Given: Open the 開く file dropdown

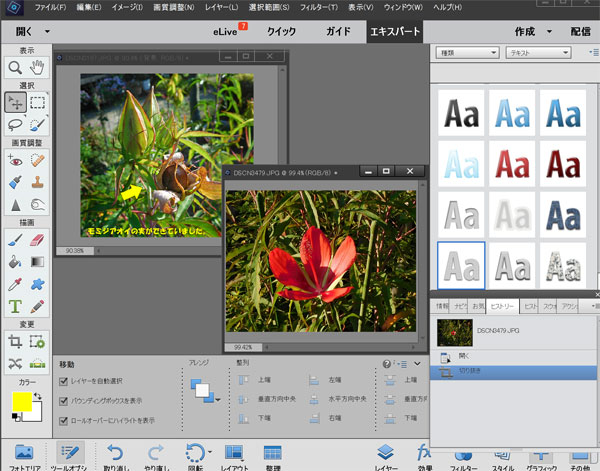Looking at the screenshot, I should click(x=29, y=32).
